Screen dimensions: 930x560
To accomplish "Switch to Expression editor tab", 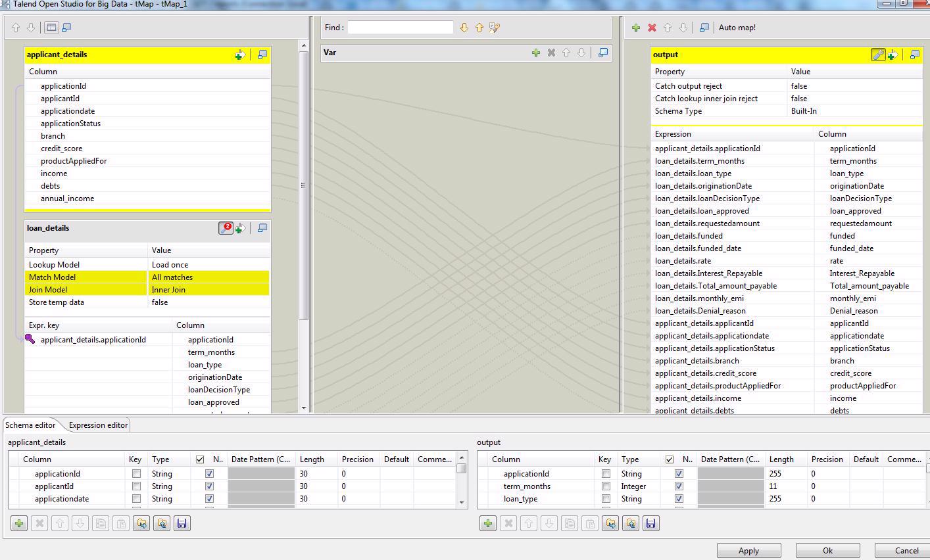I will 98,425.
